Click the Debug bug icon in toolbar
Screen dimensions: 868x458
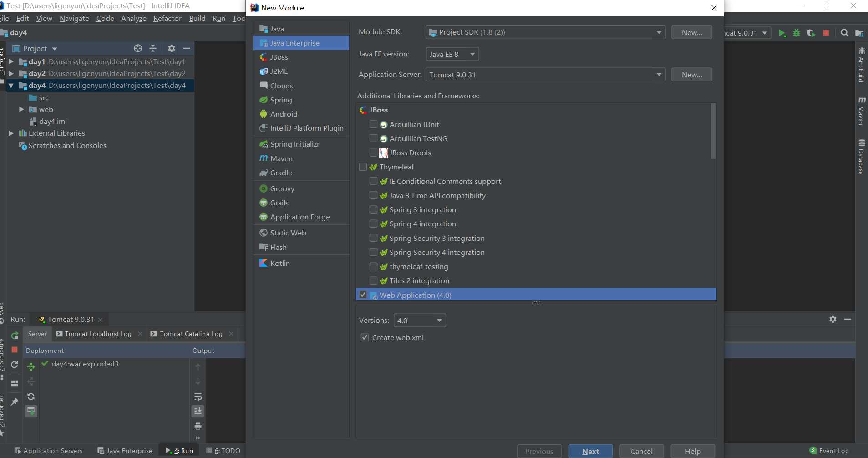(797, 33)
